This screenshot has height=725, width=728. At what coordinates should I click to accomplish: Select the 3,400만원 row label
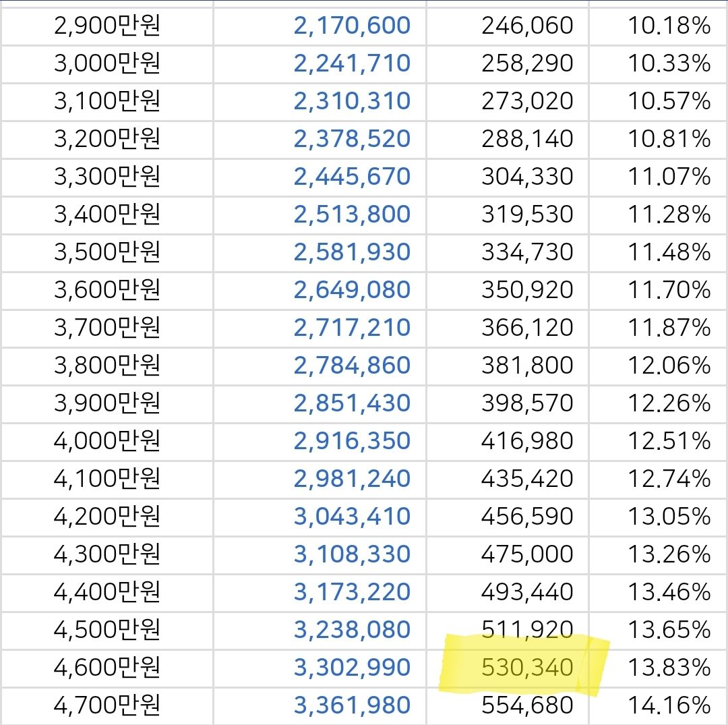[107, 214]
